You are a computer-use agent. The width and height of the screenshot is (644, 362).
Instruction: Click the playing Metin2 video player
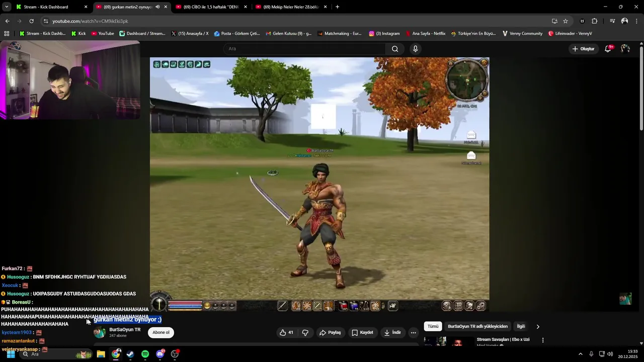(x=319, y=185)
